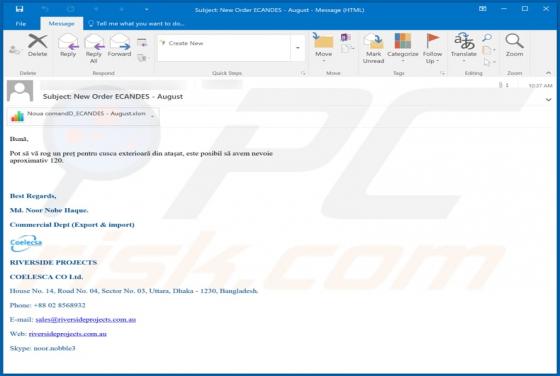Screen dimensions: 560x376
Task: Click the Tell me what you want field
Action: (x=136, y=24)
